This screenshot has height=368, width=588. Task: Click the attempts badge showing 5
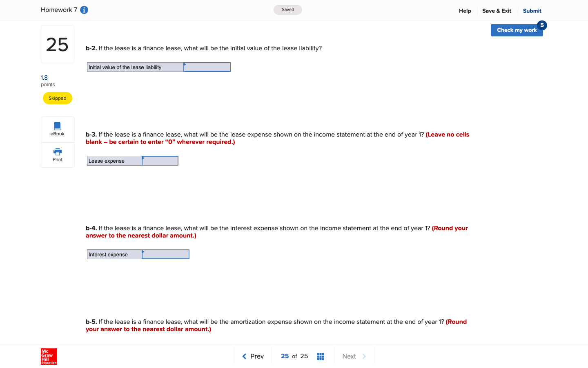(542, 25)
